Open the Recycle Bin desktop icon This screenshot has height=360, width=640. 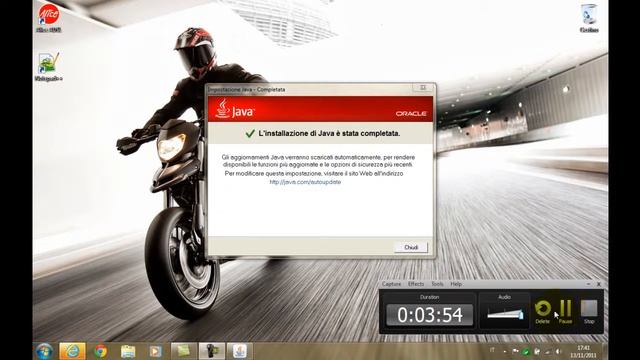589,18
